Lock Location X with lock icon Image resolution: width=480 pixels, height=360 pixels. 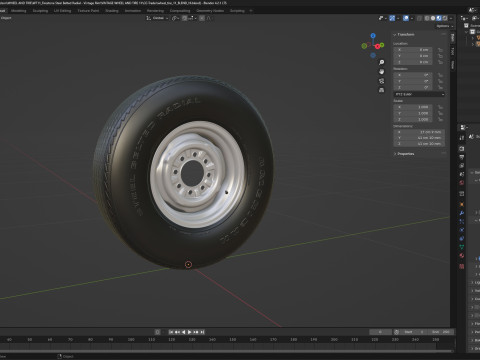(440, 50)
